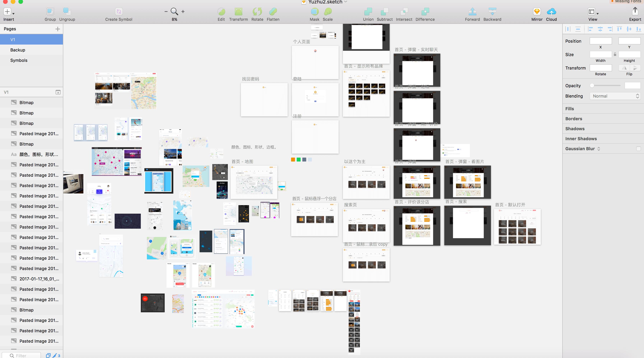The image size is (644, 358).
Task: Apply the Union boolean operation
Action: [x=368, y=12]
